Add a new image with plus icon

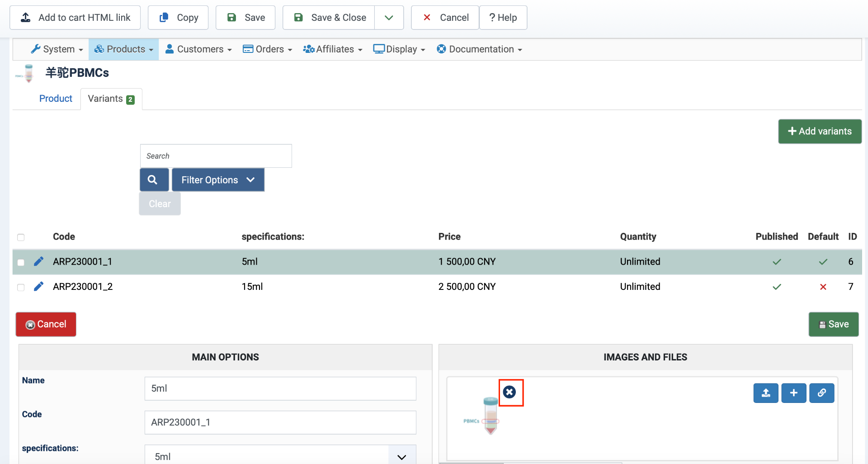click(793, 393)
